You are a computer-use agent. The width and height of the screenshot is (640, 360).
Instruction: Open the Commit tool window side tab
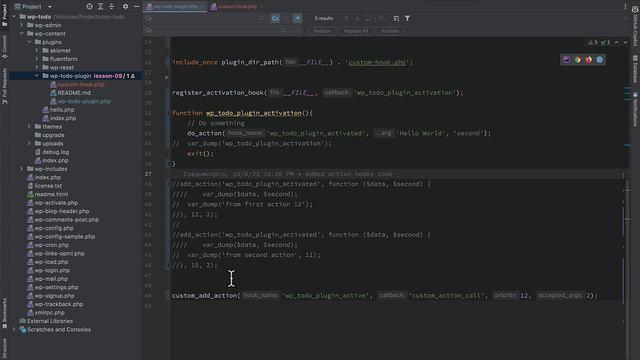point(4,47)
